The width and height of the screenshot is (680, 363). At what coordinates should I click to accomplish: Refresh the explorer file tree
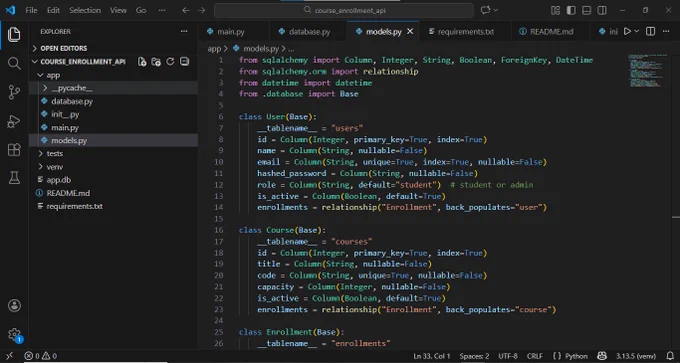(x=170, y=62)
